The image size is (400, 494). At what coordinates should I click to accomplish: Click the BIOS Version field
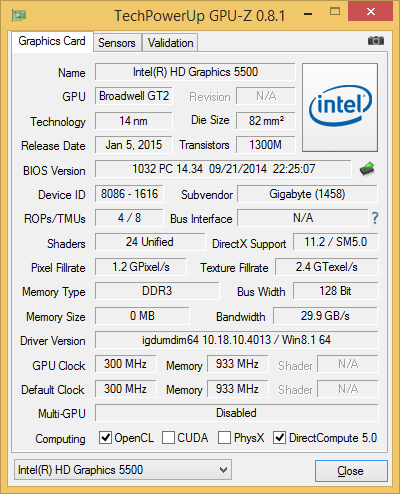pos(223,169)
